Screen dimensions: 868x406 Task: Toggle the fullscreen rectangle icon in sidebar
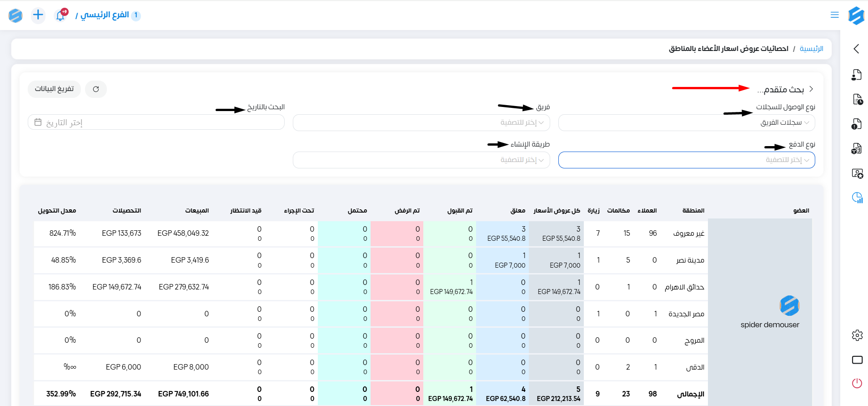click(857, 360)
